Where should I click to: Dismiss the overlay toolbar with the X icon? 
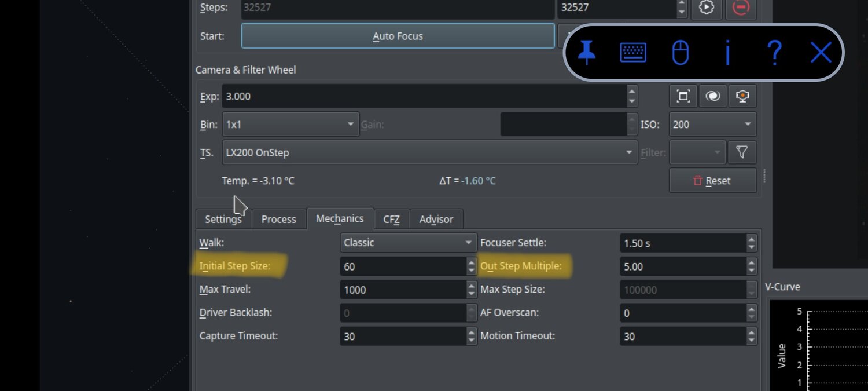(821, 53)
